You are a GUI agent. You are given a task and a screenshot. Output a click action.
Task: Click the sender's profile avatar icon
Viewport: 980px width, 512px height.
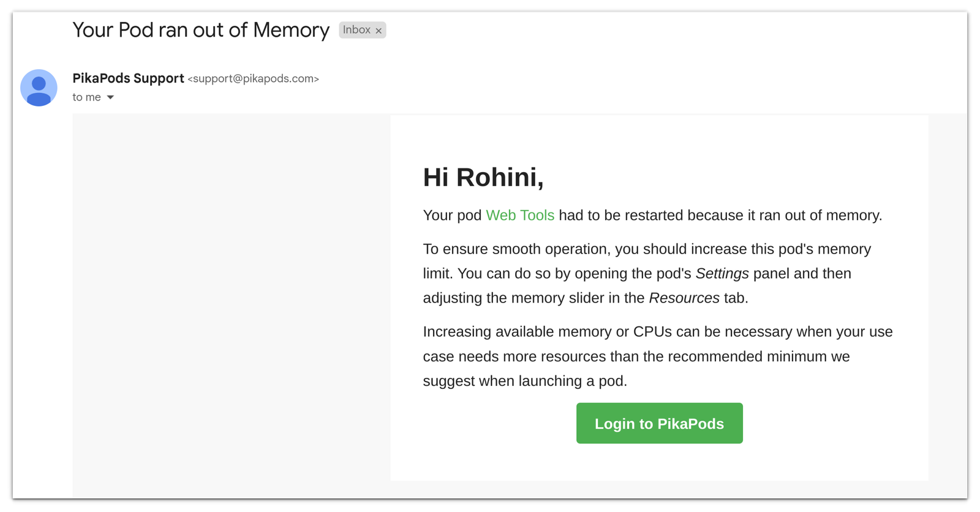tap(39, 88)
